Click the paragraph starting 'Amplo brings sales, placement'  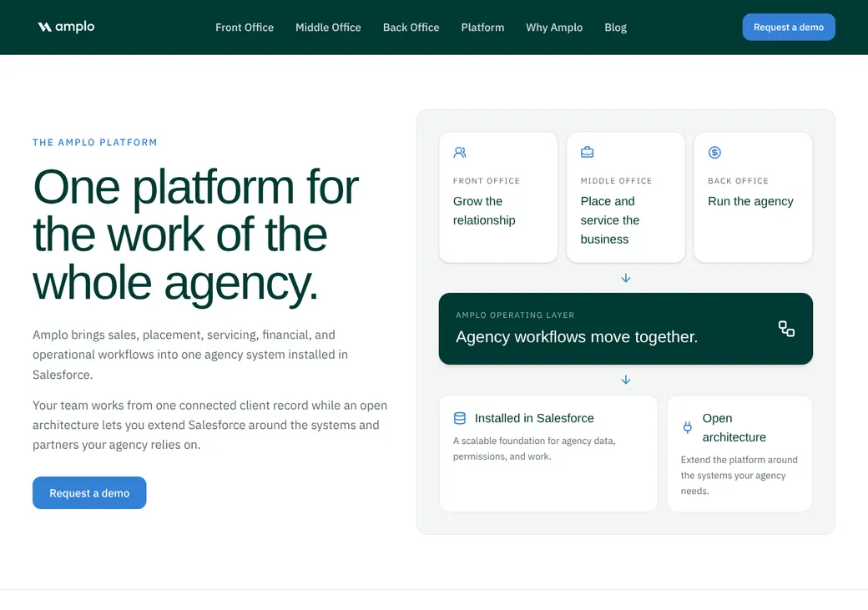pyautogui.click(x=190, y=355)
